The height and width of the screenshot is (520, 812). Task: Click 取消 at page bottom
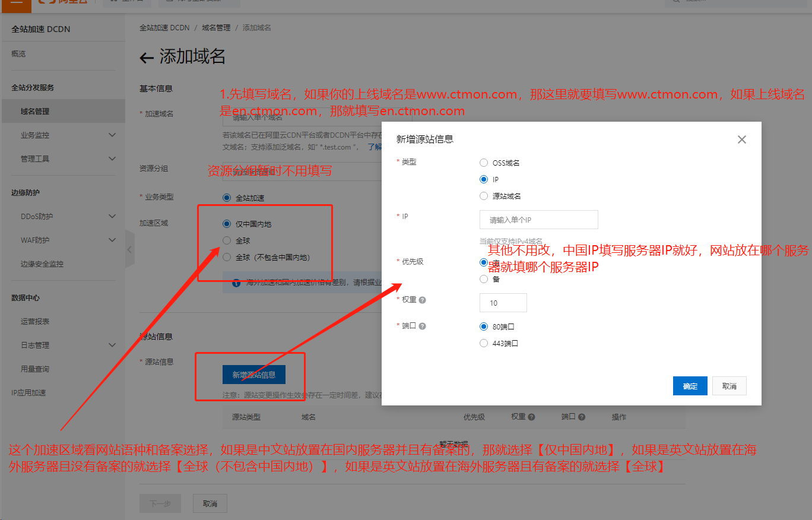pyautogui.click(x=210, y=503)
